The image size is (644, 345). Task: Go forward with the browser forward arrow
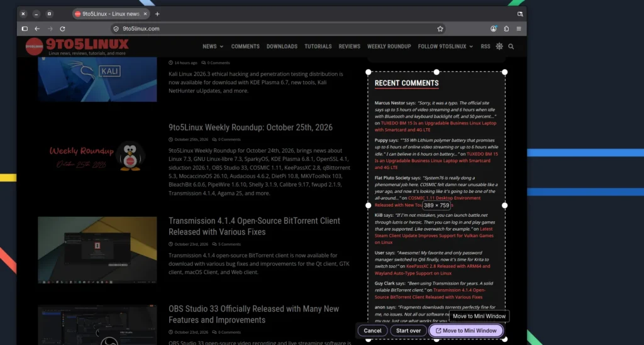pos(50,29)
